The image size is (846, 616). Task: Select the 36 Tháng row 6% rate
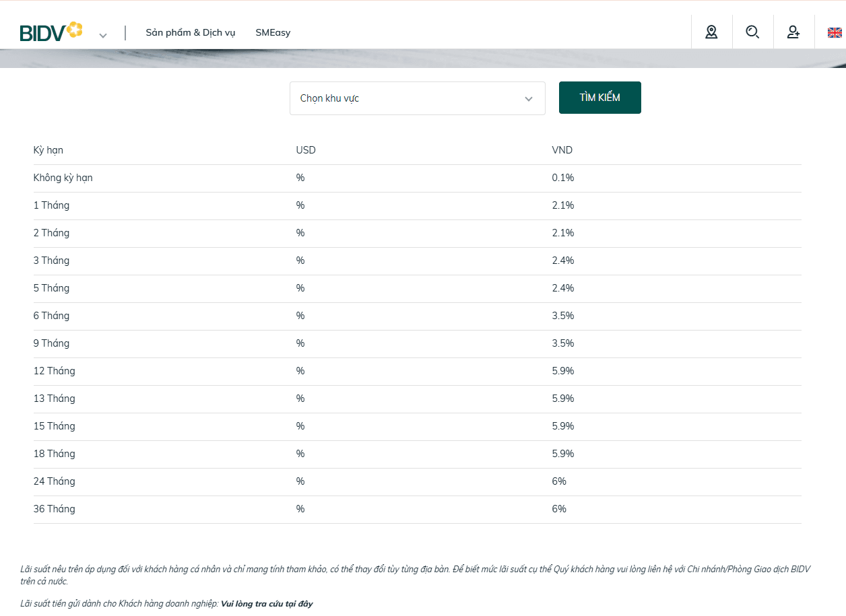click(x=559, y=509)
